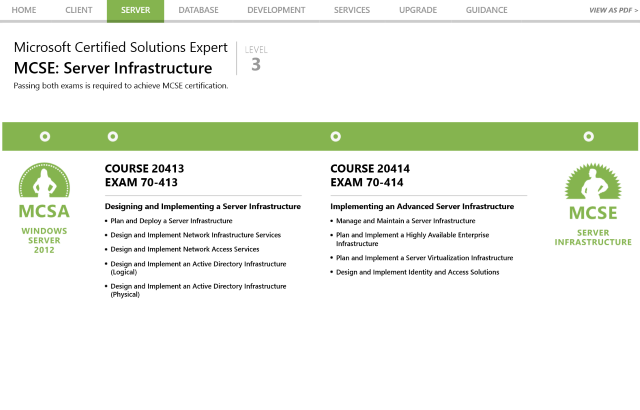Click the 'SERVER INFRASTRUCTURE' label under MCSE

click(593, 237)
